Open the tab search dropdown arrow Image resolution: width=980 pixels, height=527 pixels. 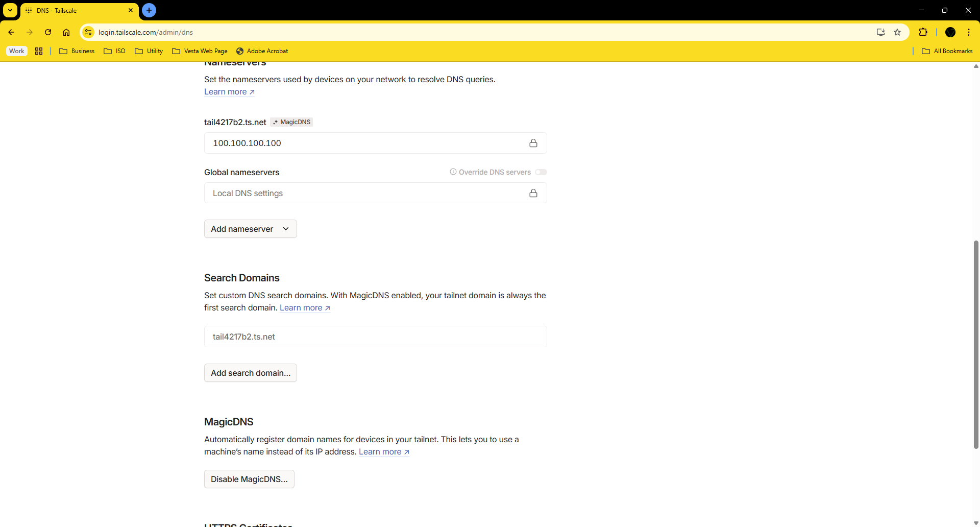(x=10, y=10)
